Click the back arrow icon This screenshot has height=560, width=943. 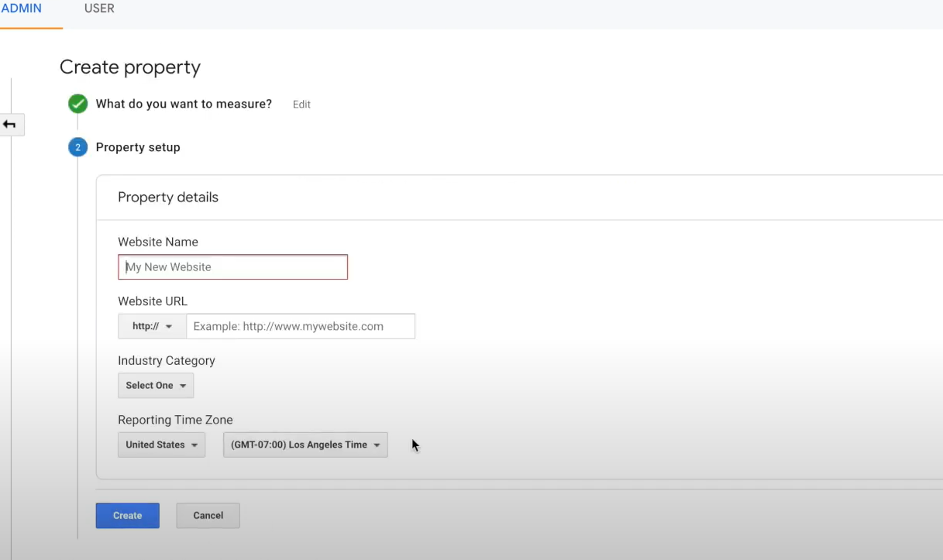(x=10, y=124)
